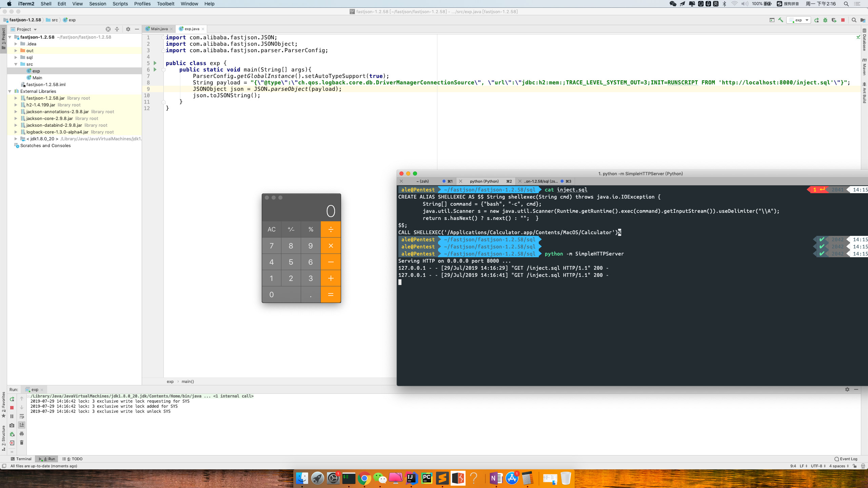868x488 pixels.
Task: Click the green Build hammer icon
Action: click(781, 20)
